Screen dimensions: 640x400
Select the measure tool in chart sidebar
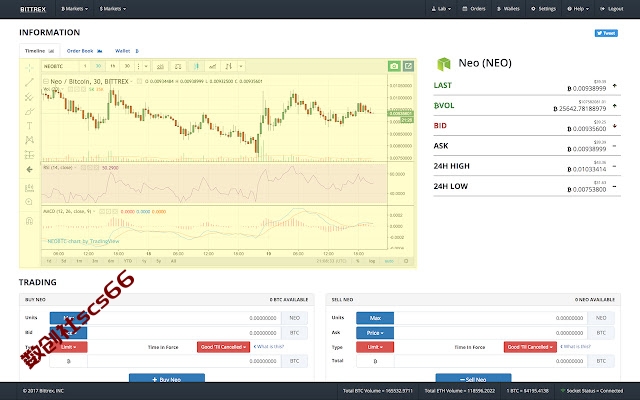point(29,188)
